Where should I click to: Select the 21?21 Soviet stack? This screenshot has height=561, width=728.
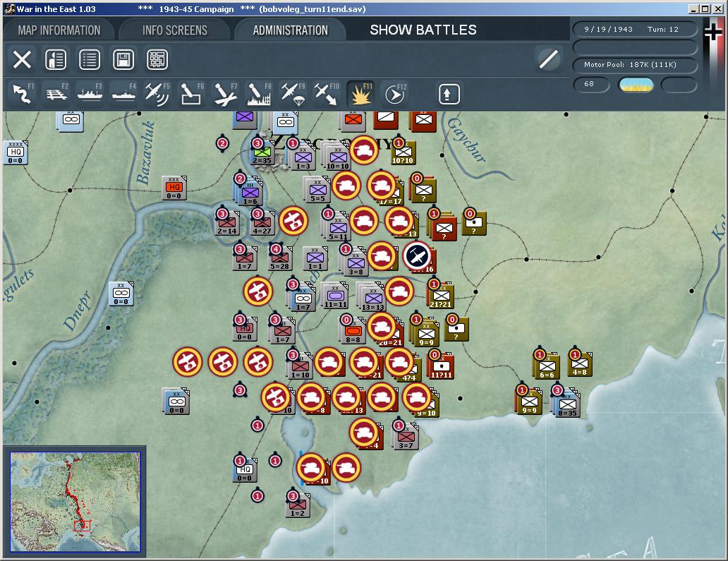(441, 296)
